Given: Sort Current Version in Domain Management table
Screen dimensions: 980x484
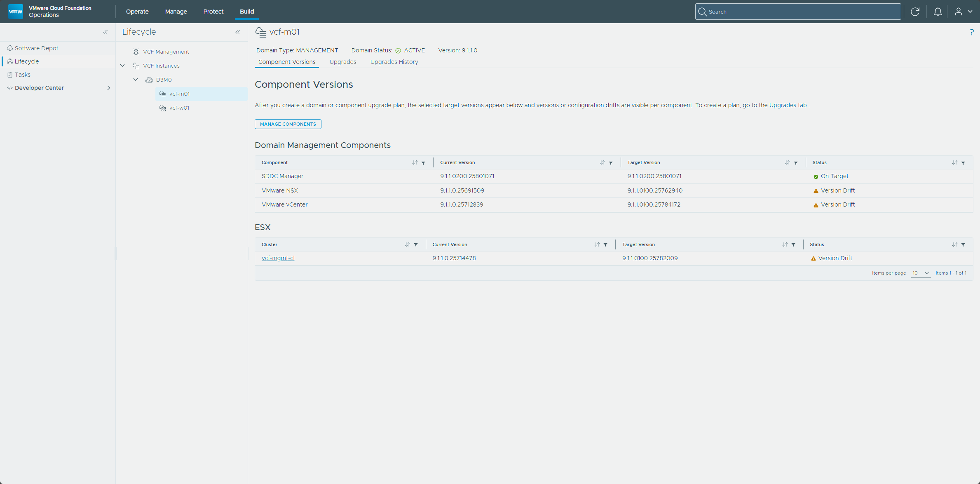Looking at the screenshot, I should [602, 163].
